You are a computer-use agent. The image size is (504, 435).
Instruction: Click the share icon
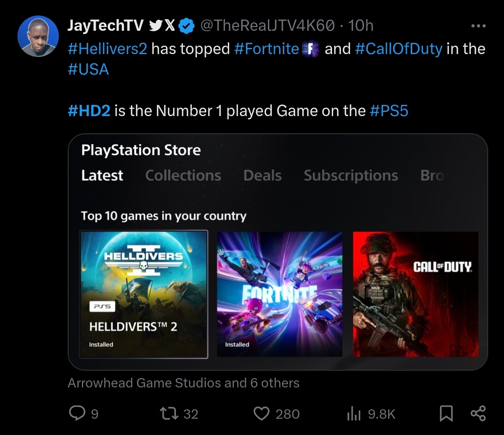coord(478,413)
